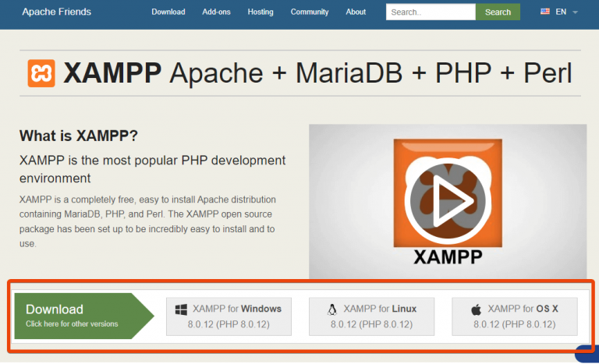Image resolution: width=599 pixels, height=364 pixels.
Task: Click the orange XAMPP logo icon
Action: pos(41,72)
